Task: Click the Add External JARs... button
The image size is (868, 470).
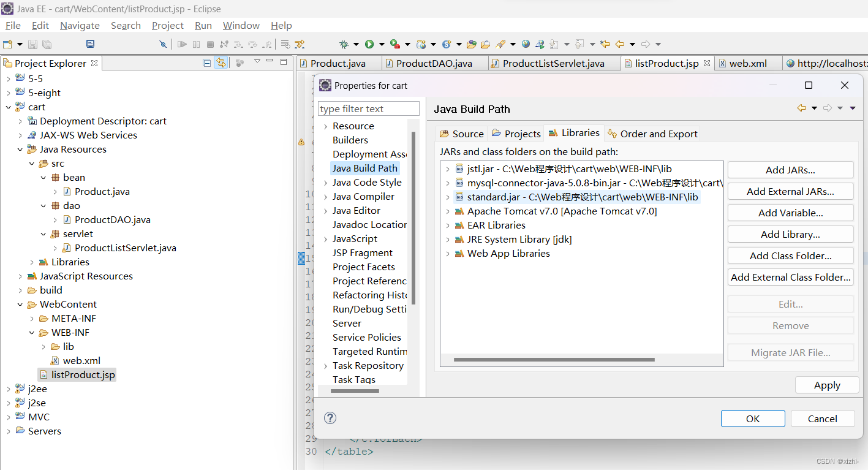Action: point(790,191)
